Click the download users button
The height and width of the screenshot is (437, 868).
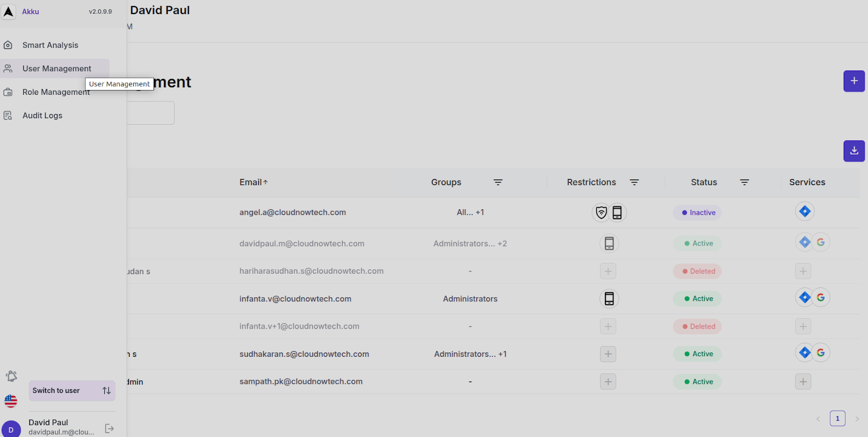point(854,151)
